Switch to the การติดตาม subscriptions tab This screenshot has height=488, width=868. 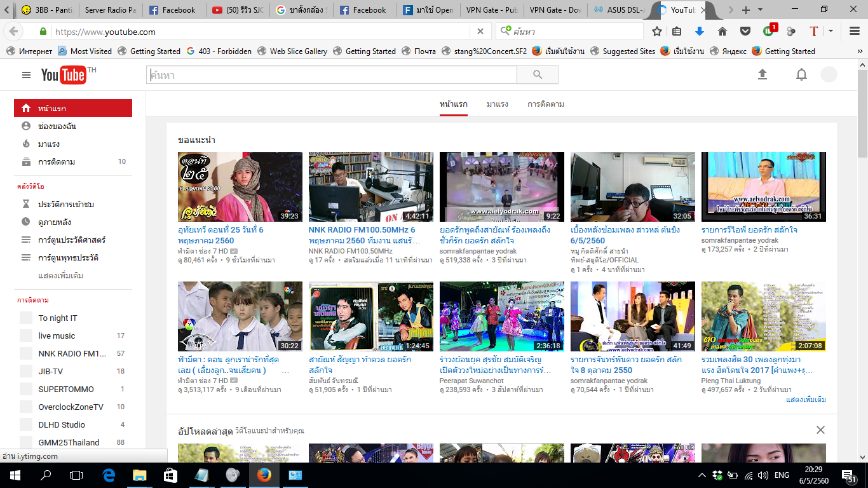[x=545, y=104]
